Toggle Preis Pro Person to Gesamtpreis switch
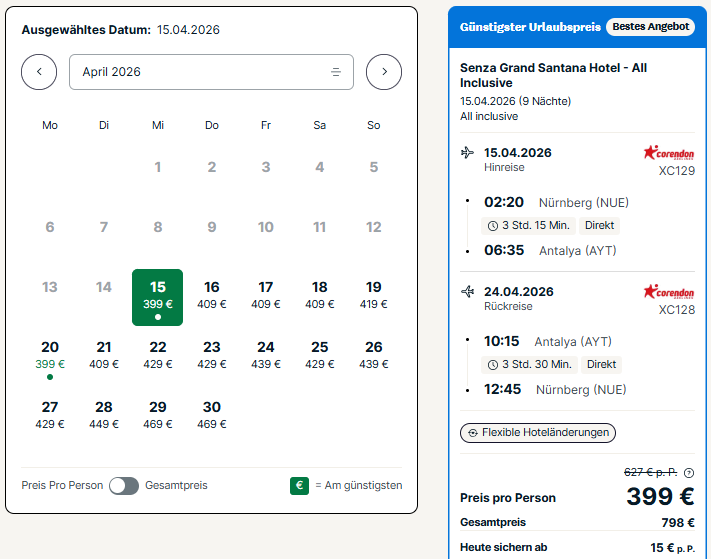The image size is (711, 559). coord(124,486)
